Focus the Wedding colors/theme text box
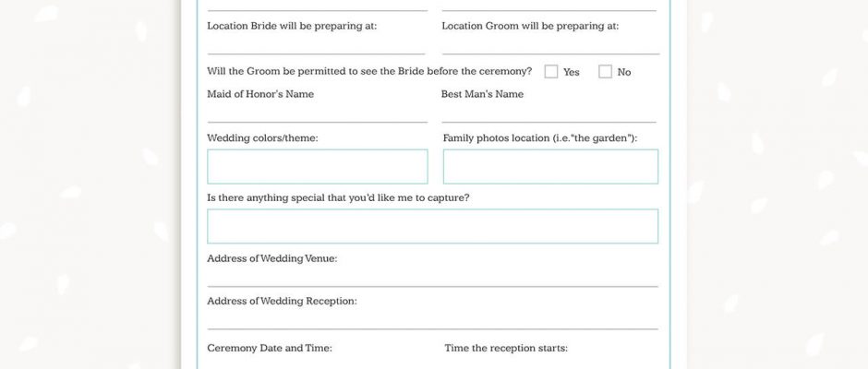The height and width of the screenshot is (369, 868). point(317,166)
